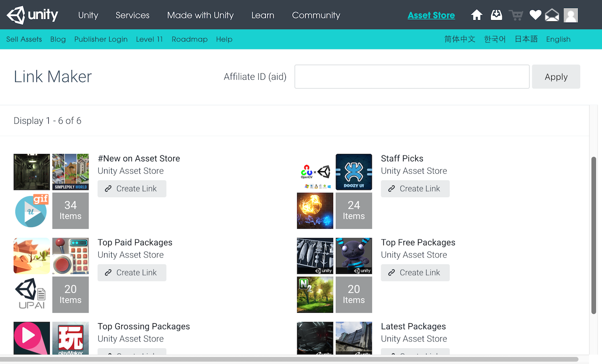Go to Asset Store home icon

coord(476,15)
